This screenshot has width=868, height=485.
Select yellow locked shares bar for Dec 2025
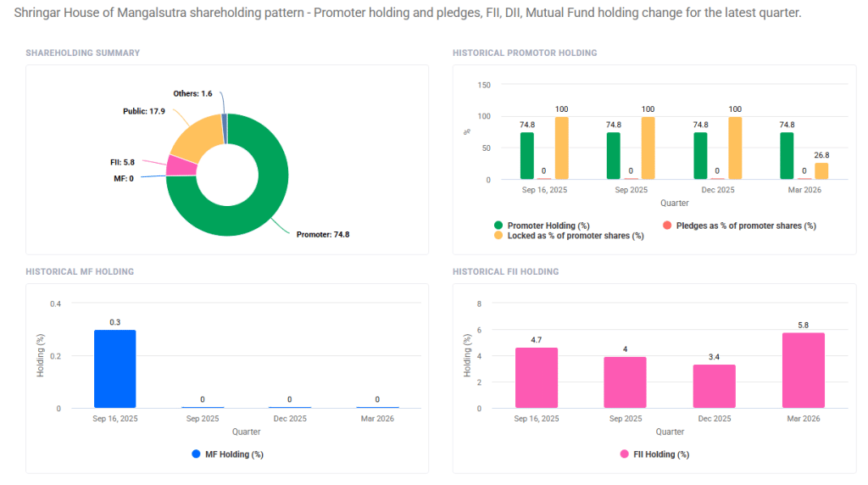click(735, 148)
